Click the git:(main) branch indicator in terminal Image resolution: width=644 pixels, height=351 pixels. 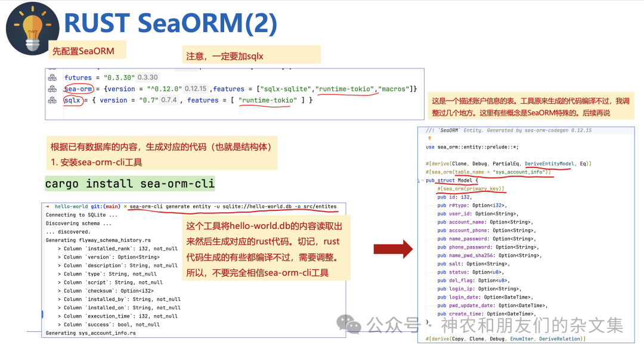pyautogui.click(x=106, y=207)
